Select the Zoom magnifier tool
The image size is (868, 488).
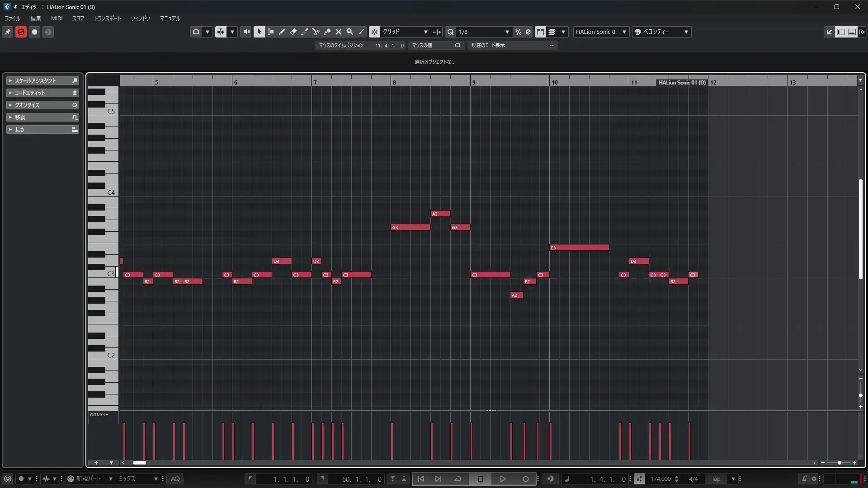pyautogui.click(x=349, y=32)
